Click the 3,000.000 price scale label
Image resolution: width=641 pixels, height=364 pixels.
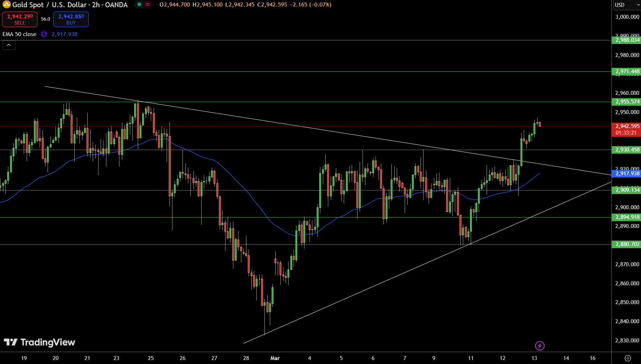627,17
